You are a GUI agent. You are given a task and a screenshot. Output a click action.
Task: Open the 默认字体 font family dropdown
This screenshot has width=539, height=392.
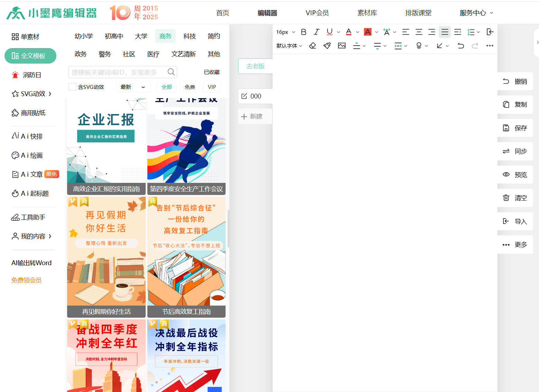point(289,46)
